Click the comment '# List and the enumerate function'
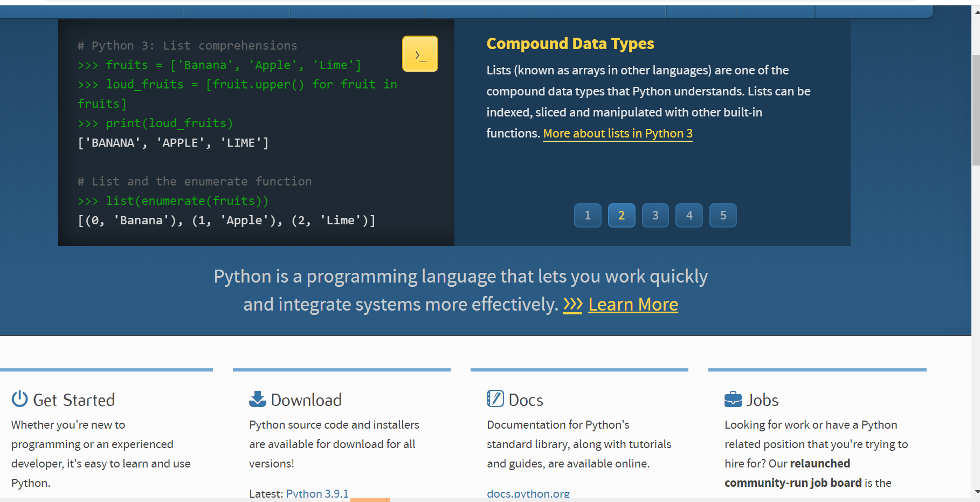 click(x=195, y=182)
